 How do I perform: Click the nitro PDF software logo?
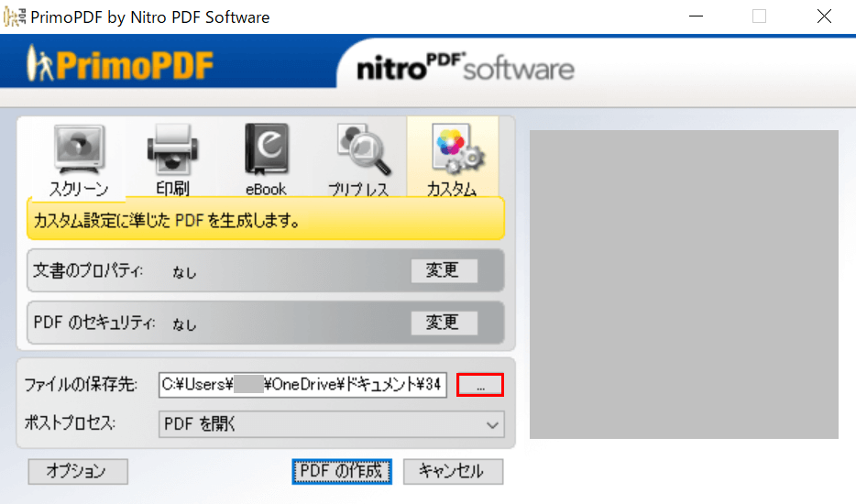tap(466, 67)
